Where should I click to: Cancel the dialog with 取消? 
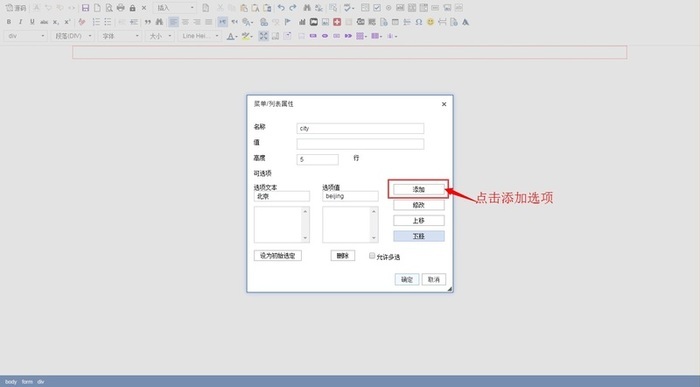(x=434, y=279)
